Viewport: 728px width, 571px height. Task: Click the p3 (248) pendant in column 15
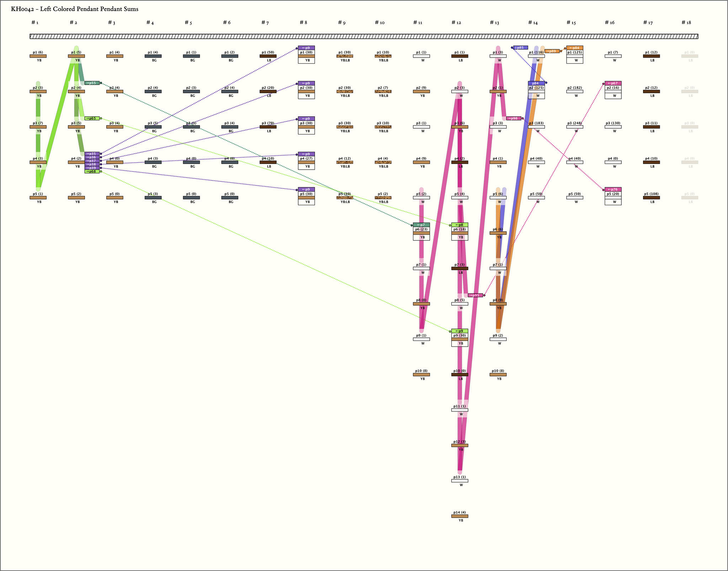click(x=574, y=127)
